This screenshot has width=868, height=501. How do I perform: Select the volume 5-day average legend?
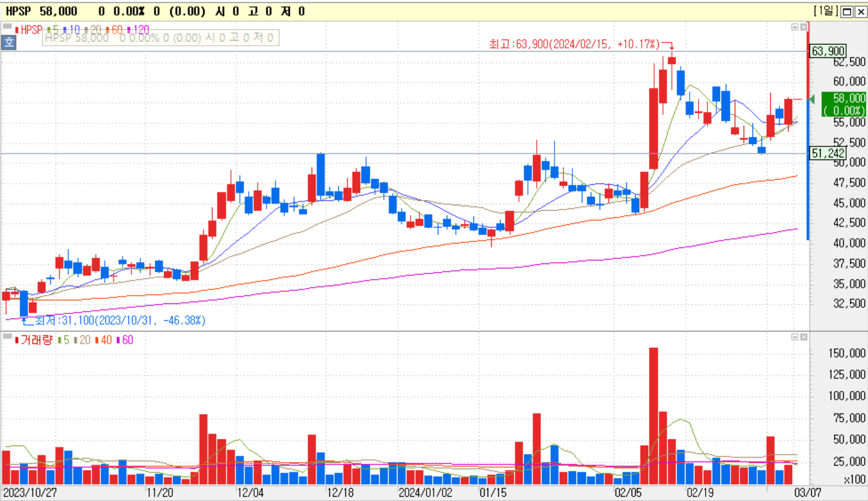point(64,340)
